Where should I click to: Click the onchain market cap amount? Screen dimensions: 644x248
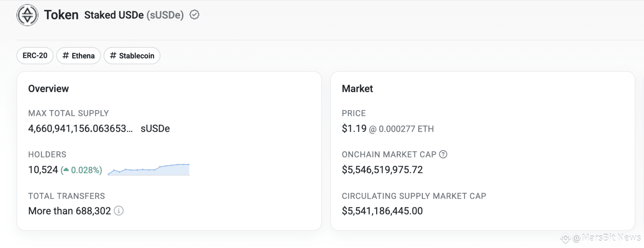point(382,170)
